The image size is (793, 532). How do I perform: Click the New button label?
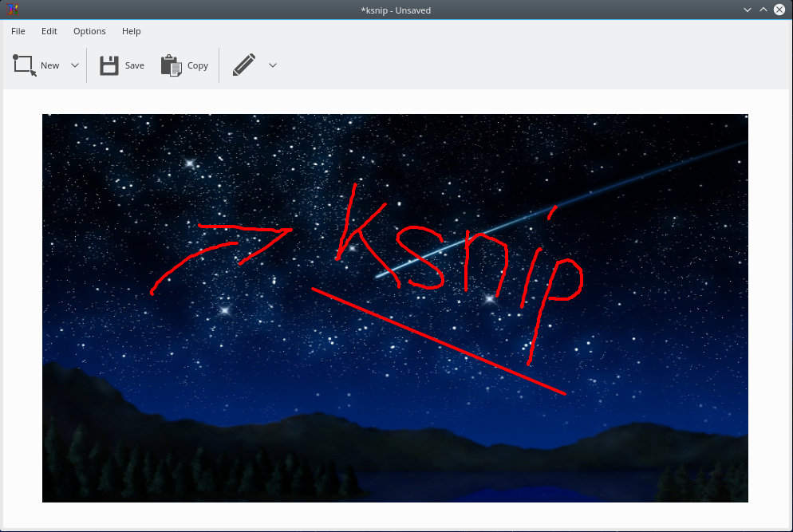49,65
